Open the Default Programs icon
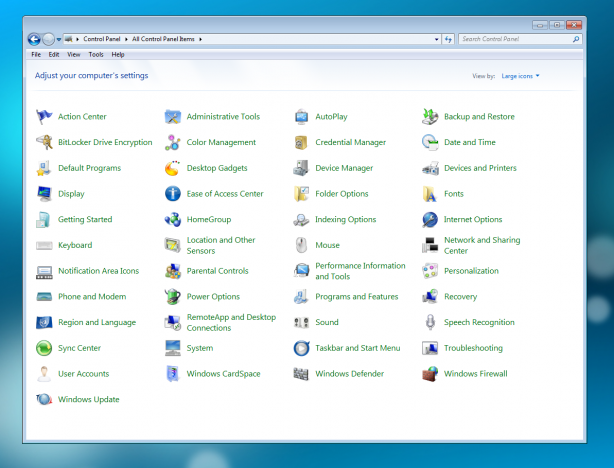The image size is (614, 468). pos(44,168)
